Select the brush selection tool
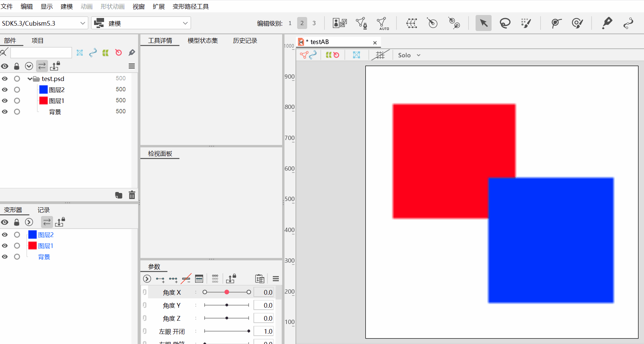 tap(526, 23)
